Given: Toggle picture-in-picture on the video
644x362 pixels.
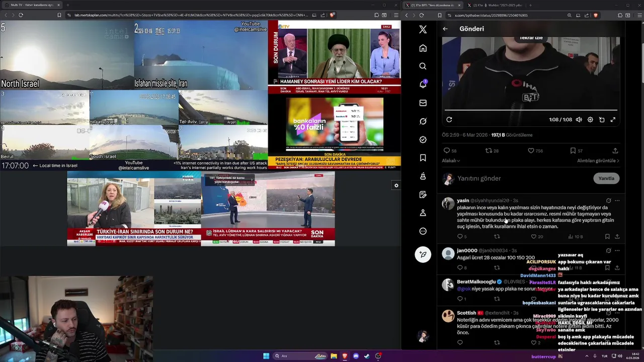Looking at the screenshot, I should click(x=602, y=120).
